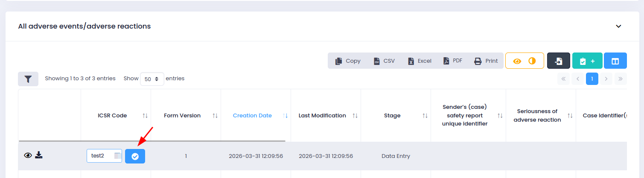Open column layout view button

(615, 61)
